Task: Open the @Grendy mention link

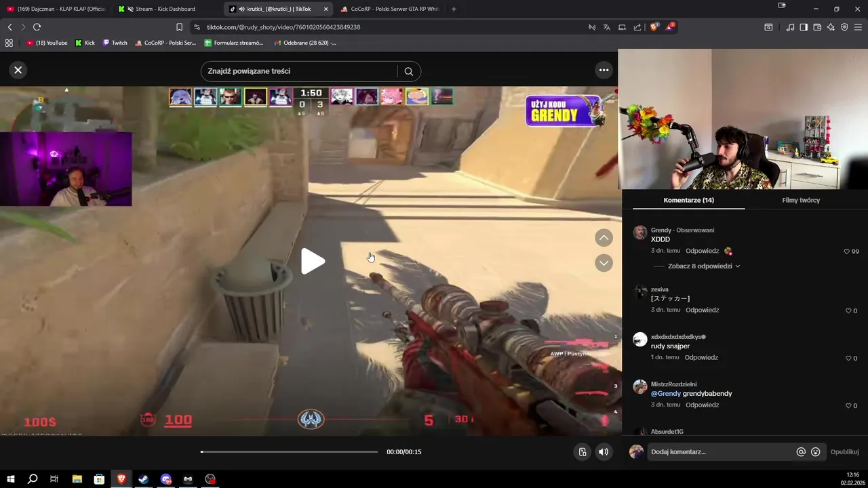Action: coord(666,394)
